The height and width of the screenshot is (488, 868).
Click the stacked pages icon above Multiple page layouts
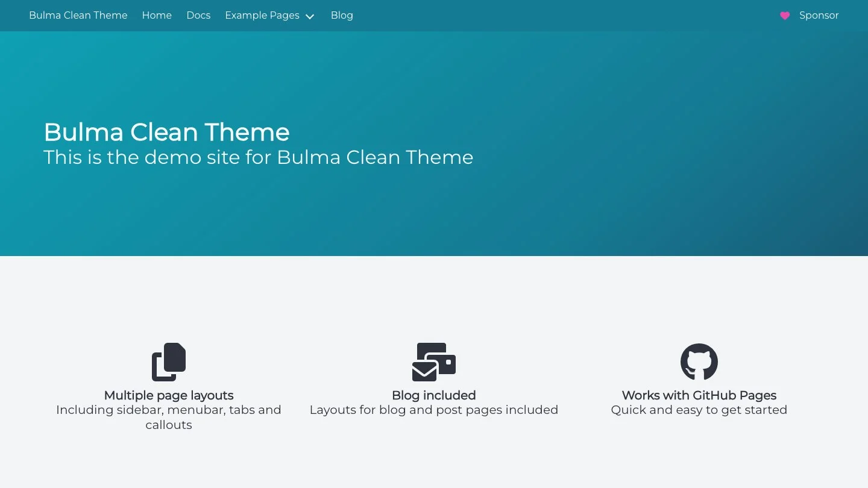pos(169,362)
